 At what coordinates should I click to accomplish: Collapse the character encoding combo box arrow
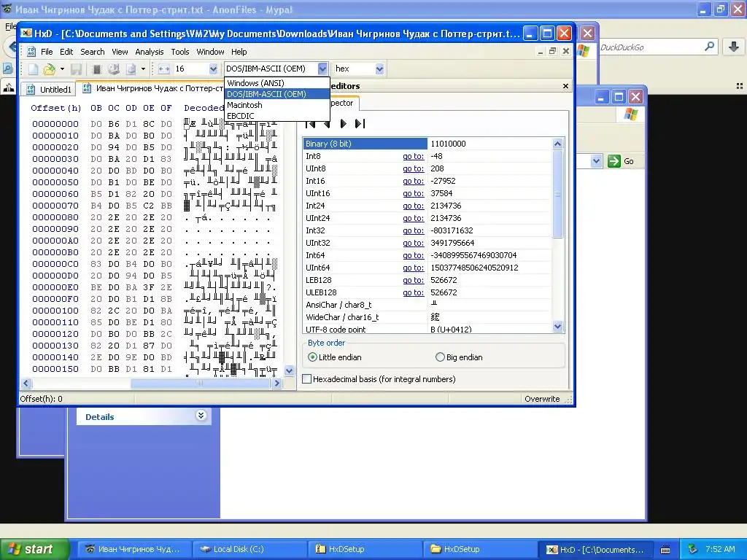(322, 69)
